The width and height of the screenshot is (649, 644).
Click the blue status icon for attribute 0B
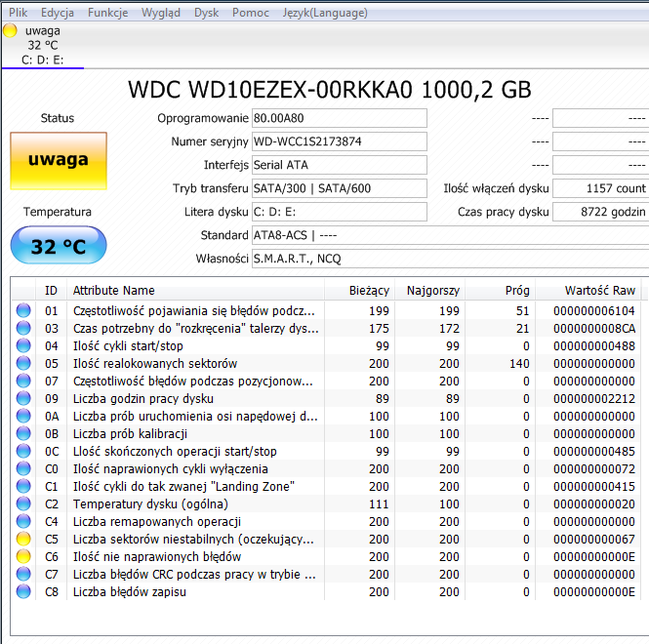[23, 434]
